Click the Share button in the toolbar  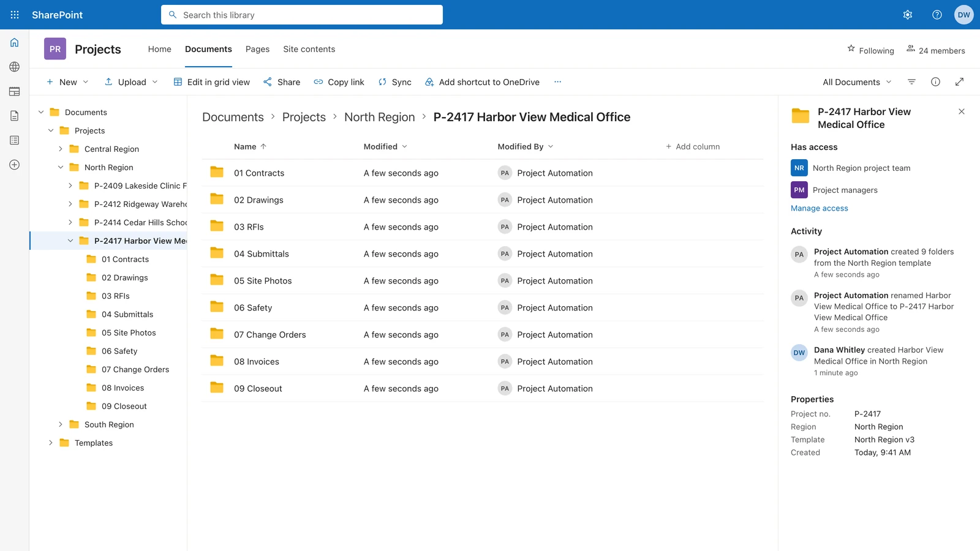point(282,82)
